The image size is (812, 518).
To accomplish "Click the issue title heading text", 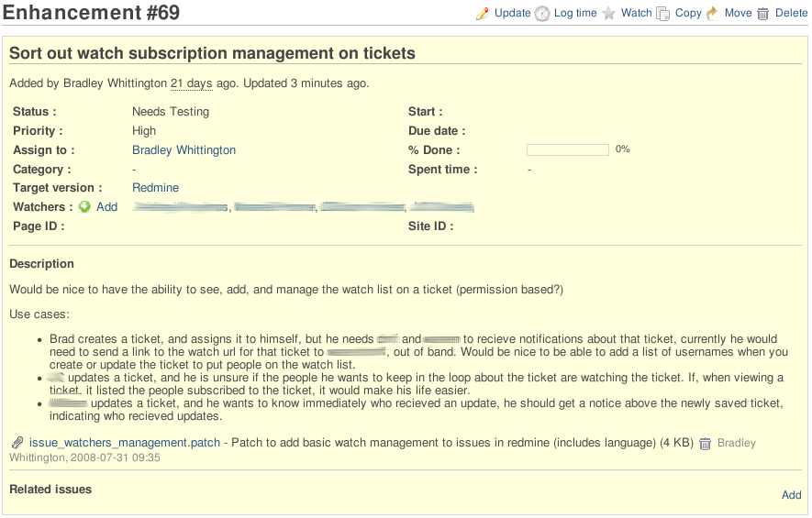I will pyautogui.click(x=212, y=53).
